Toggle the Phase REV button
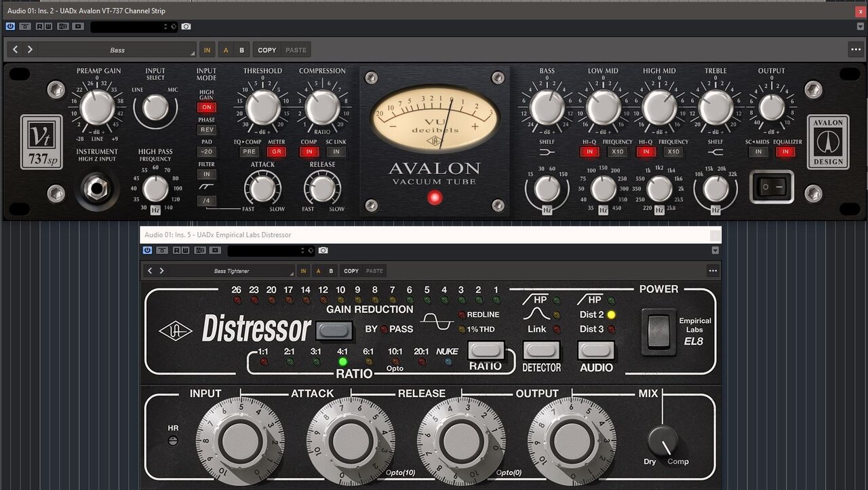Viewport: 868px width, 490px height. (x=207, y=130)
